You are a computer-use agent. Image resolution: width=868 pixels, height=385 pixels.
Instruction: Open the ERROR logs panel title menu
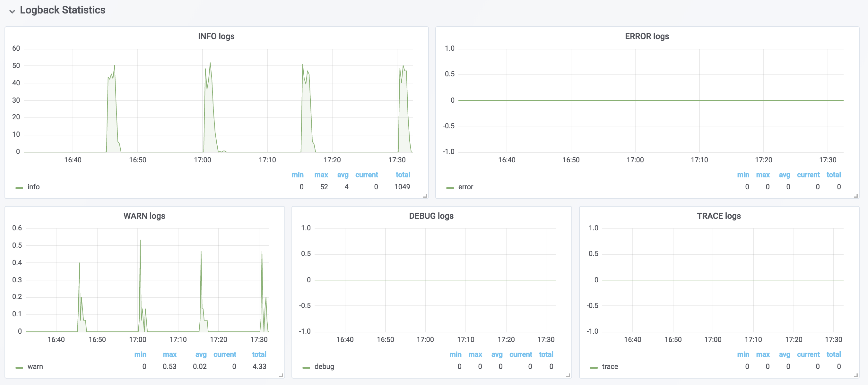(x=647, y=36)
